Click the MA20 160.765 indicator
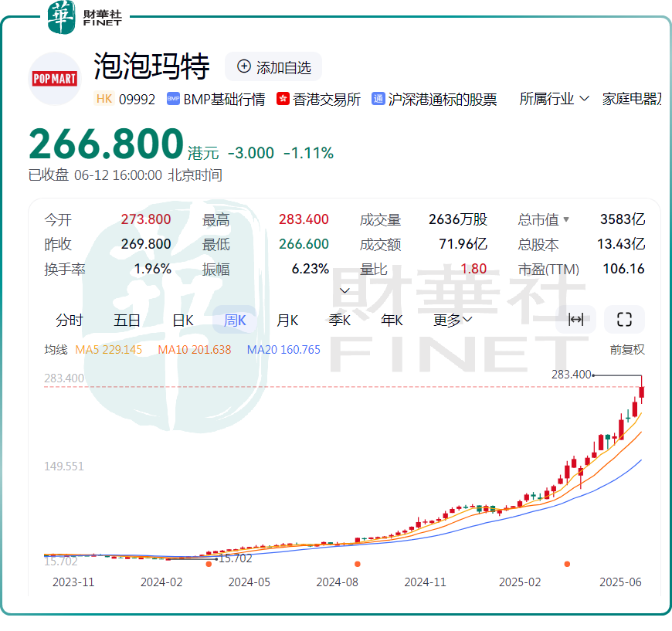Screen dimensions: 672x631 [283, 350]
